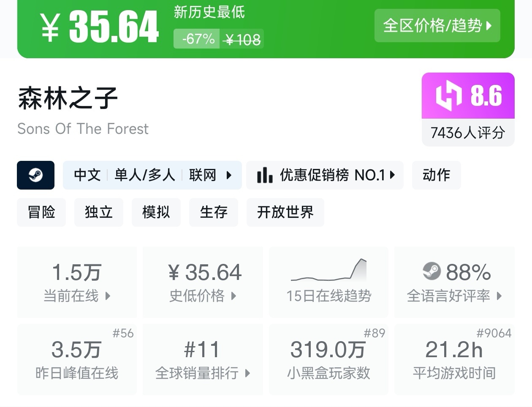Click the bar chart icon beside 优惠促销榜
Screen dimensions: 532x407
coord(265,175)
